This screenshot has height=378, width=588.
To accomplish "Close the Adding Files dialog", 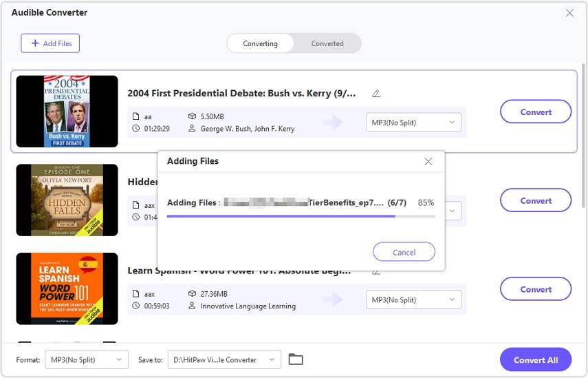I will pyautogui.click(x=428, y=161).
